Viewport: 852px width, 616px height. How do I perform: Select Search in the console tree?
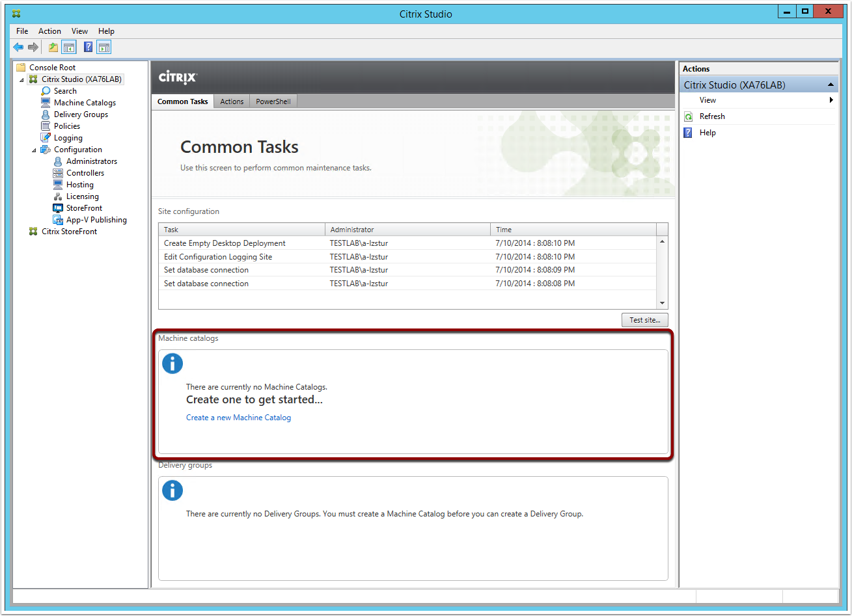(x=65, y=91)
